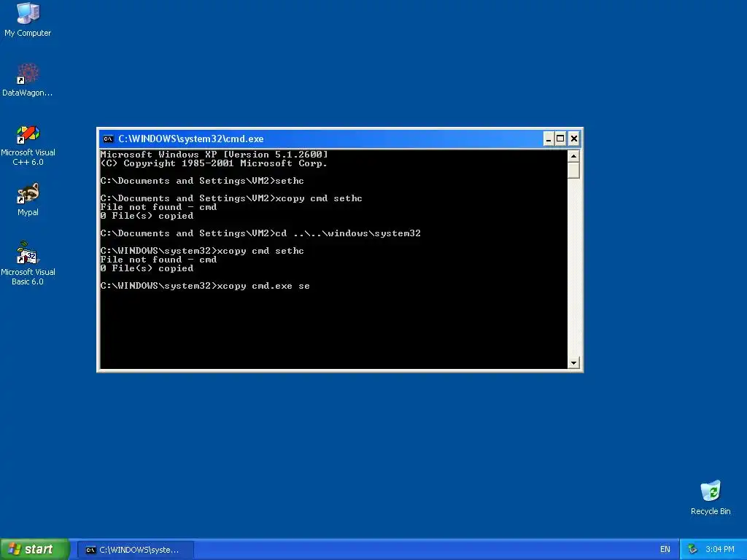Minimize the cmd.exe window
The image size is (747, 560).
point(549,139)
